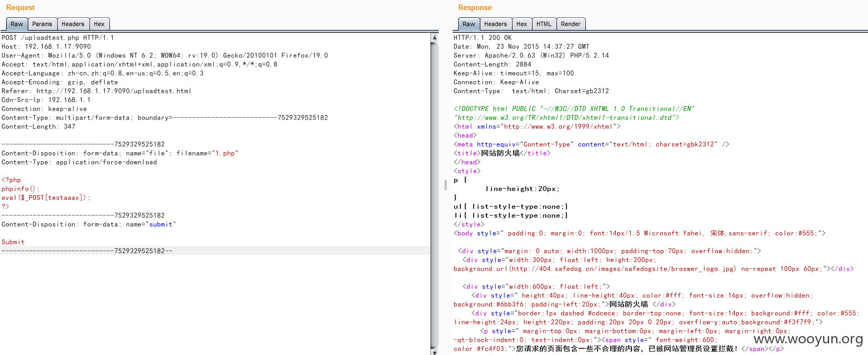The width and height of the screenshot is (868, 355).
Task: Click the <?php opening tag line
Action: tap(11, 180)
